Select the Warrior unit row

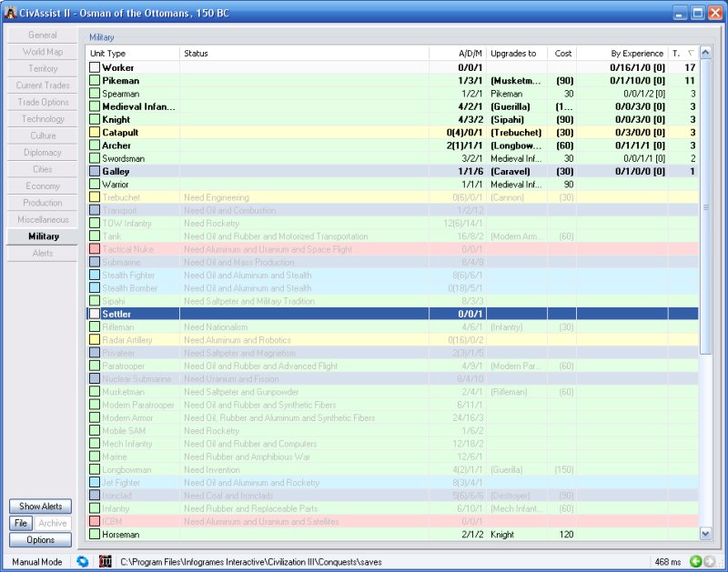click(x=392, y=185)
